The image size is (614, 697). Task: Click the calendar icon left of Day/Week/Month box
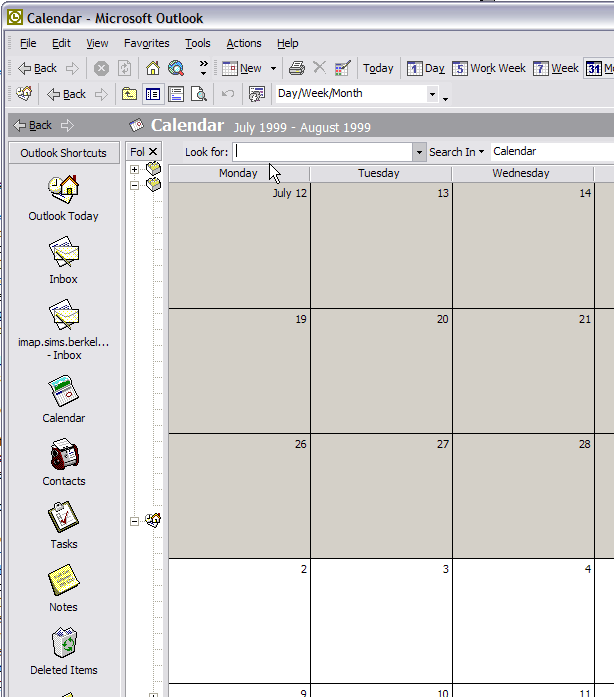(x=257, y=94)
